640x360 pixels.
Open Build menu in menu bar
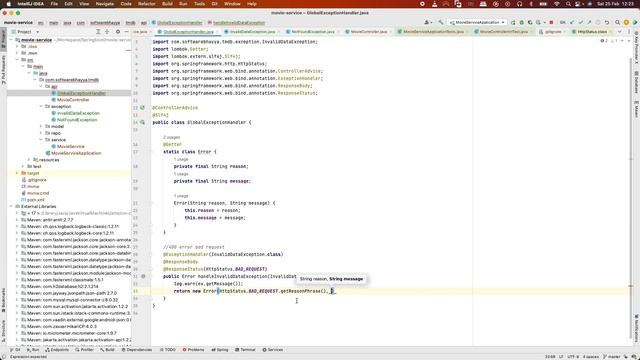point(167,4)
